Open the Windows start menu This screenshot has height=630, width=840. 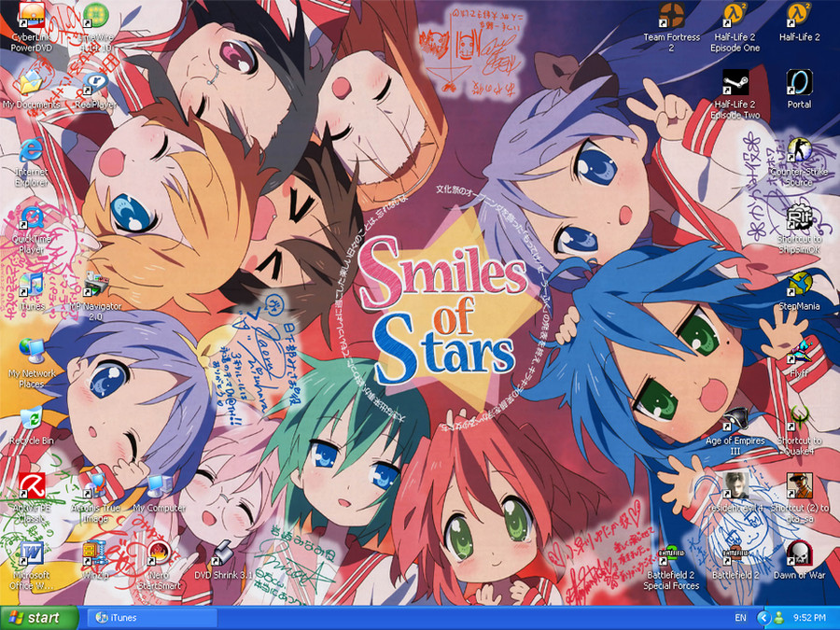pos(38,618)
